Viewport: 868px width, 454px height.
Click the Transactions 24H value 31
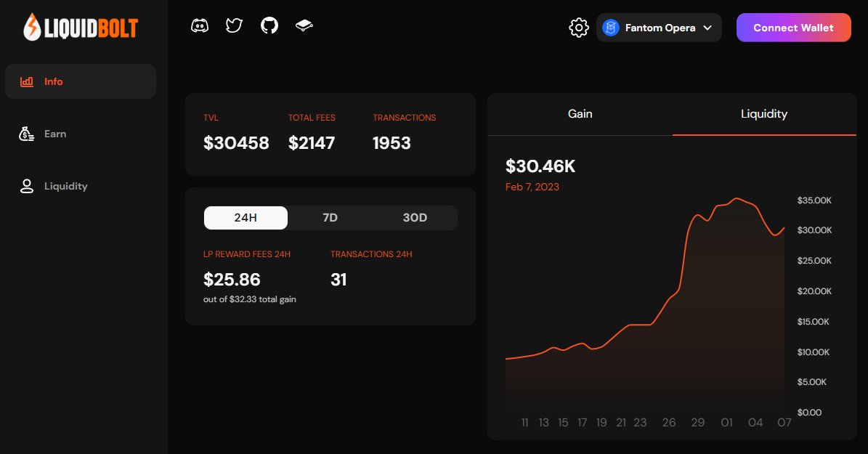(338, 280)
